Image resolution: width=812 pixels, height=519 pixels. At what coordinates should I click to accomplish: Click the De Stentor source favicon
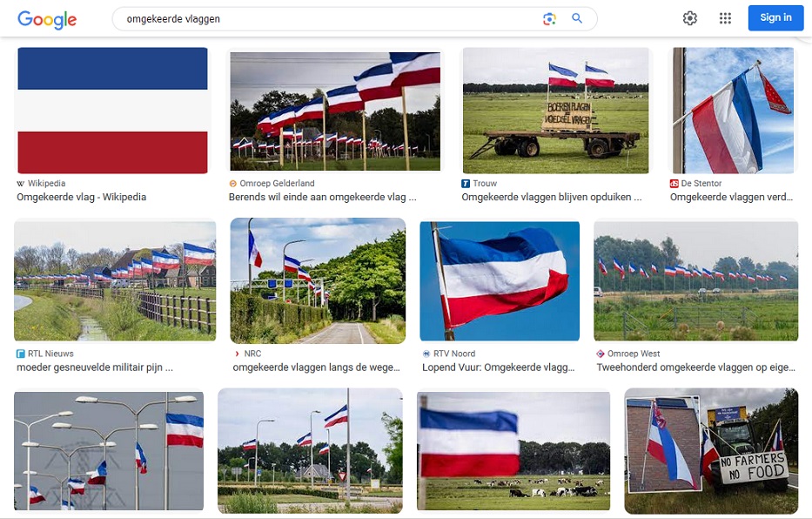[x=674, y=184]
